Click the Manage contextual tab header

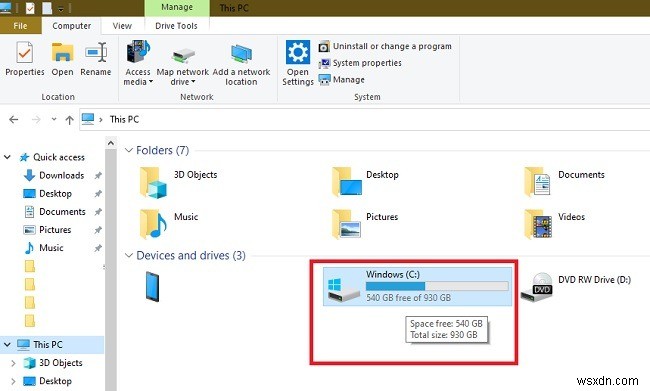tap(177, 7)
